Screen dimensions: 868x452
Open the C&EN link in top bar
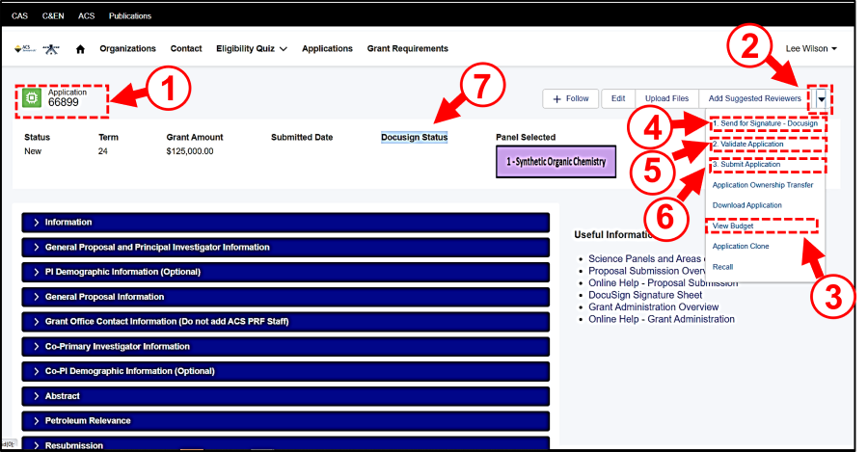[x=53, y=16]
